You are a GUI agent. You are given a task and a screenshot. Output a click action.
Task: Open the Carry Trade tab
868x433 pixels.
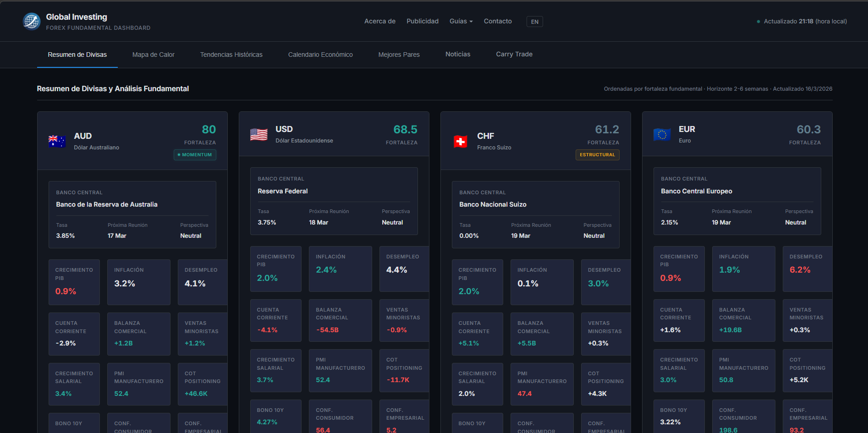514,54
